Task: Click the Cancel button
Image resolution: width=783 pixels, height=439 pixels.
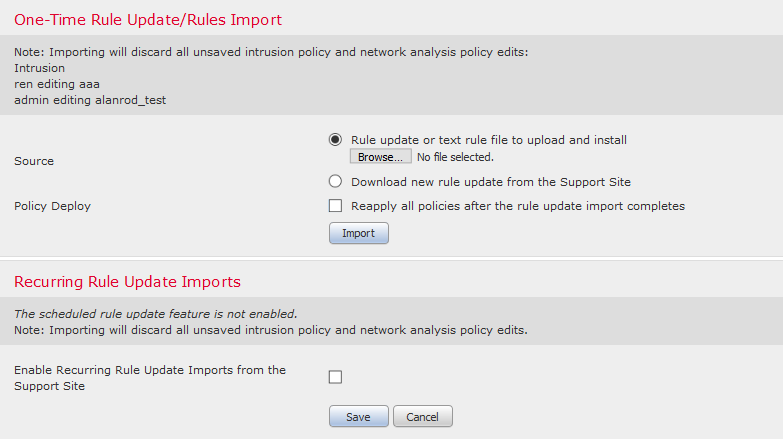Action: [x=422, y=416]
